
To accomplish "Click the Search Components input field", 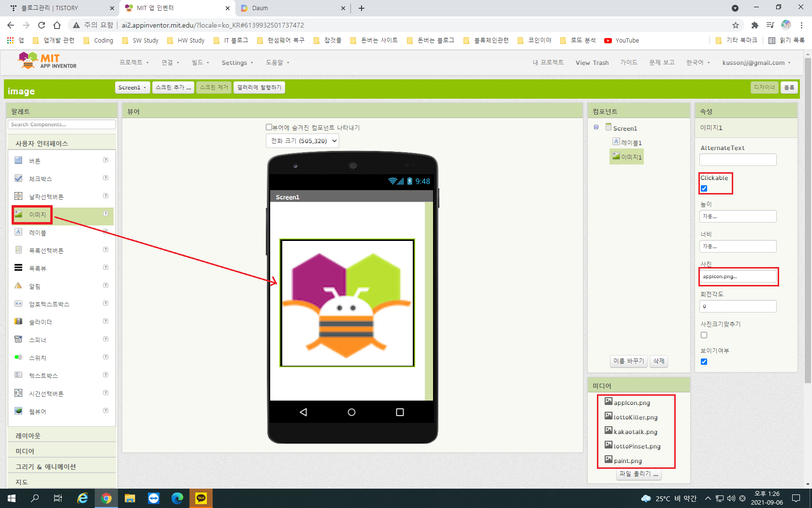I will tap(62, 124).
